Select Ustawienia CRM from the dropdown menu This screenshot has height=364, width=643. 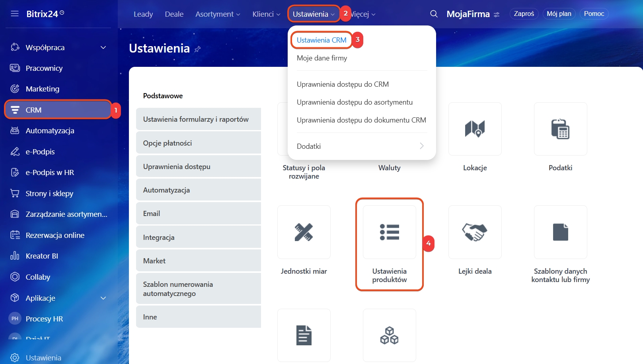[x=321, y=40]
